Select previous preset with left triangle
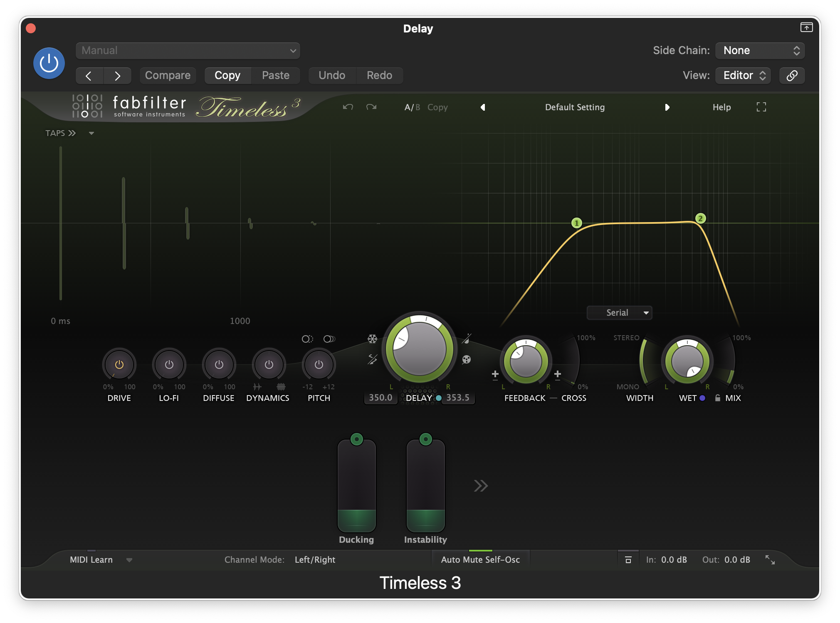Screen dimensions: 840x623 483,107
